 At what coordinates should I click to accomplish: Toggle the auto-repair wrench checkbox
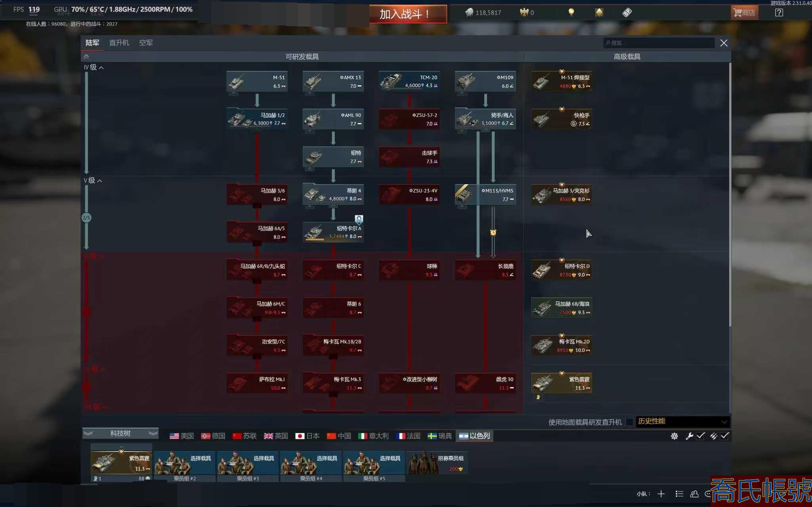(x=701, y=436)
